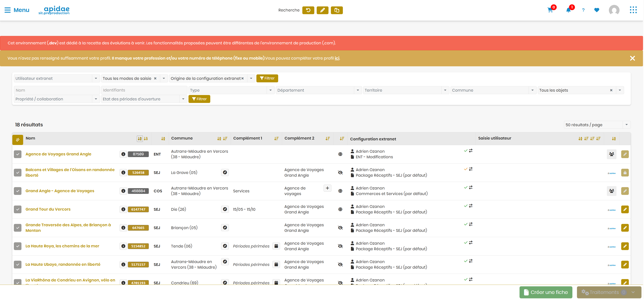Click the edit search pencil icon
644x299 pixels.
coord(322,10)
